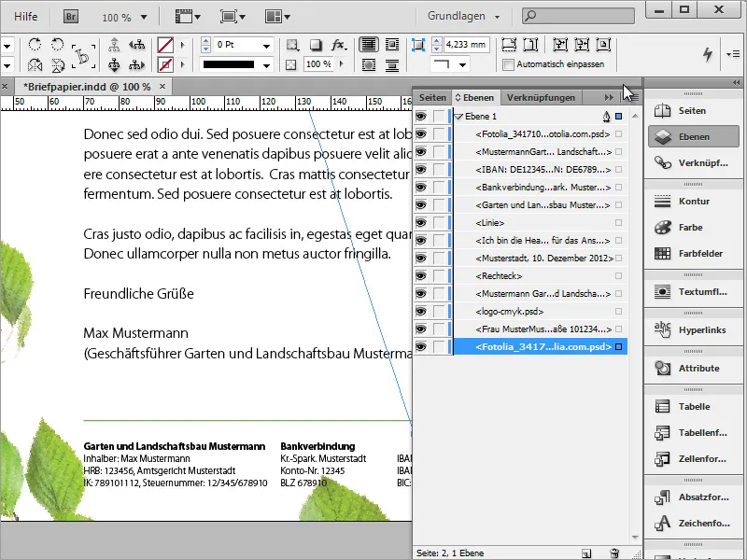Screen dimensions: 747x560
Task: Hide the Rechteck object eye icon
Action: tap(421, 275)
